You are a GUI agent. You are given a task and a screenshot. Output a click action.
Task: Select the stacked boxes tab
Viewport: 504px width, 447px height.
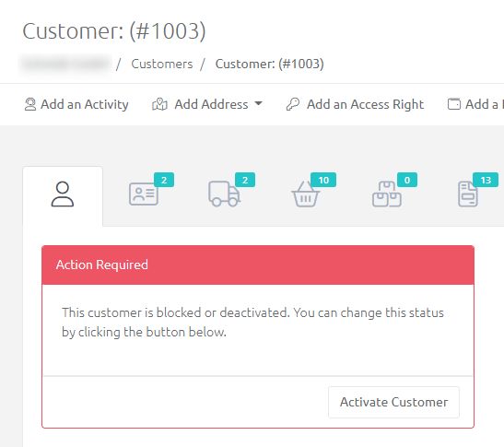pyautogui.click(x=387, y=194)
